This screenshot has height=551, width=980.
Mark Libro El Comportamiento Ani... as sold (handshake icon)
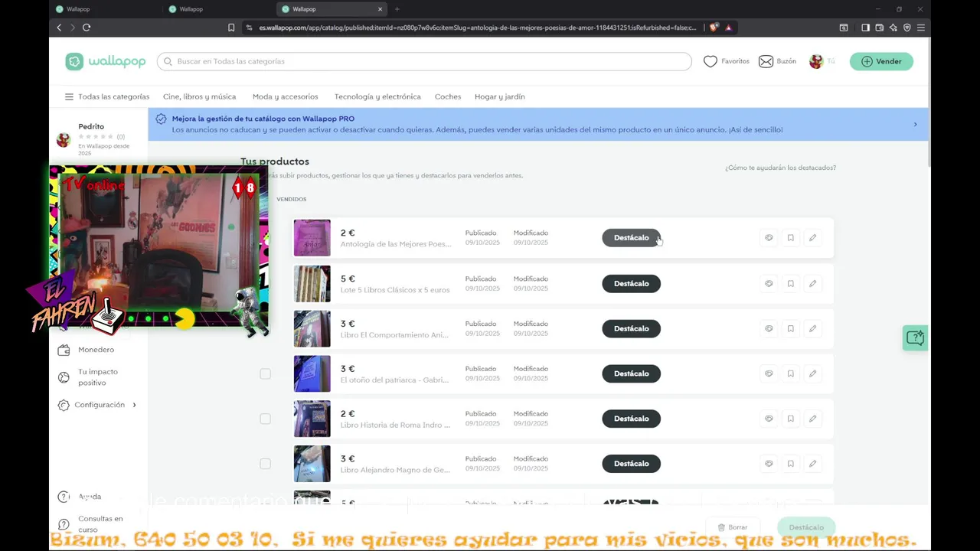pyautogui.click(x=769, y=329)
